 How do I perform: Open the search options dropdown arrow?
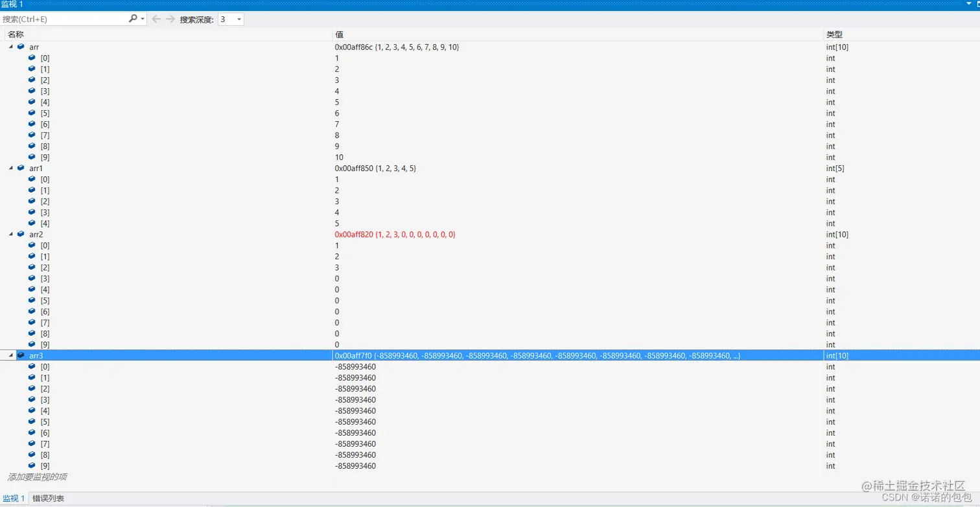(x=143, y=19)
